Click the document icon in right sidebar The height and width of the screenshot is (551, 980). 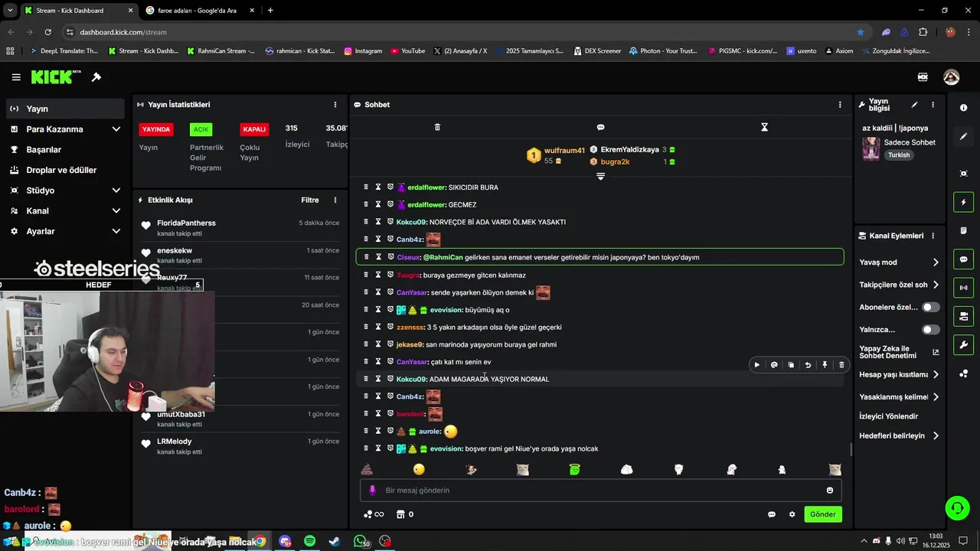click(963, 230)
